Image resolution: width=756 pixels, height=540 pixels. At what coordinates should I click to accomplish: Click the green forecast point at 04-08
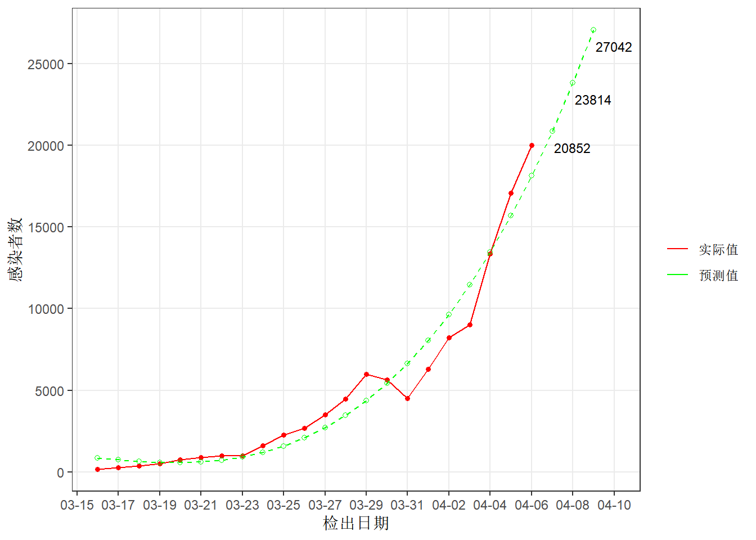click(573, 83)
